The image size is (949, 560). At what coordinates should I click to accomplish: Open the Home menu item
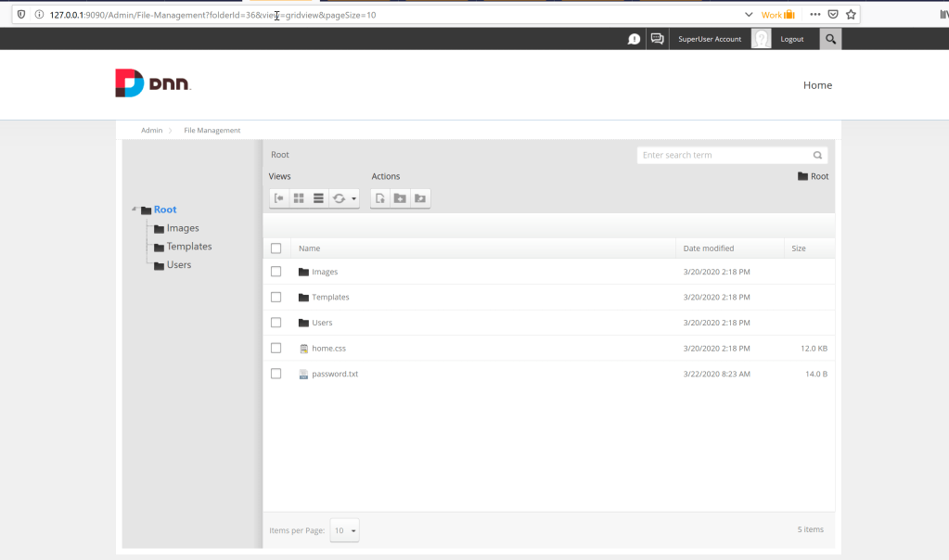(817, 85)
